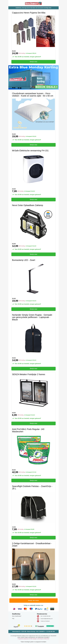The width and height of the screenshot is (67, 644).
Task: Click the MrSafe Elektrische verwarming title
Action: [x=30, y=150]
